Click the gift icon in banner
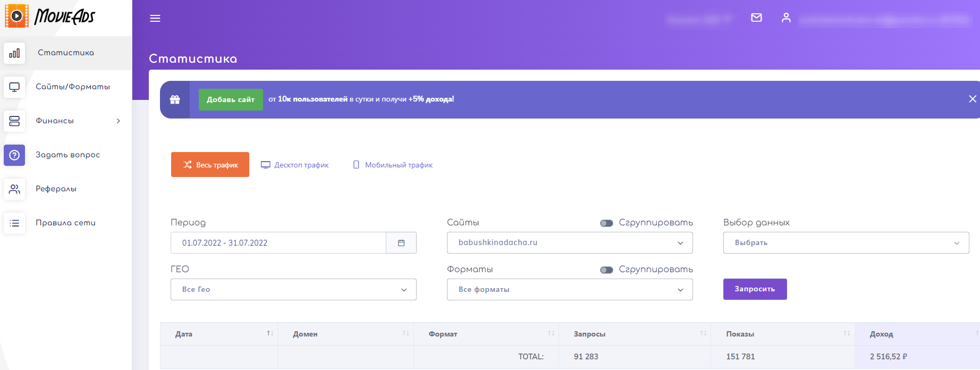 click(175, 99)
